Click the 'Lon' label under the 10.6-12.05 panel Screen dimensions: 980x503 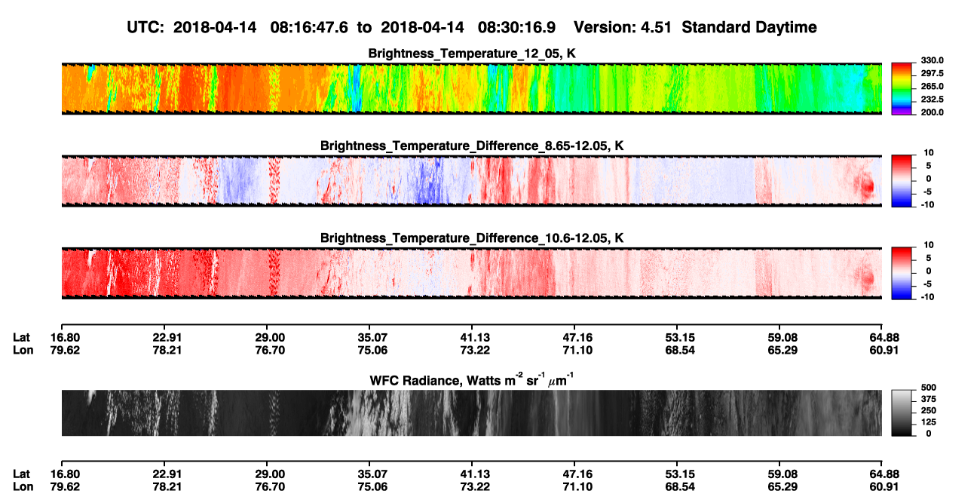tap(23, 349)
